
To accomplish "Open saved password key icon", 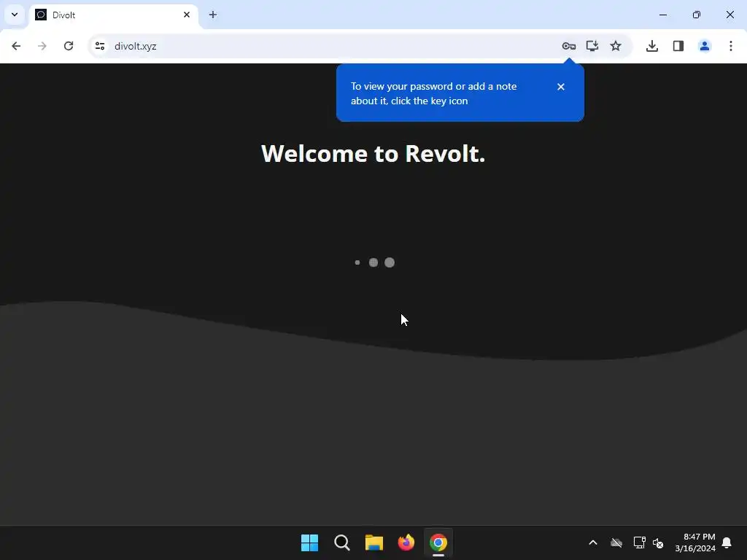I will pyautogui.click(x=569, y=46).
